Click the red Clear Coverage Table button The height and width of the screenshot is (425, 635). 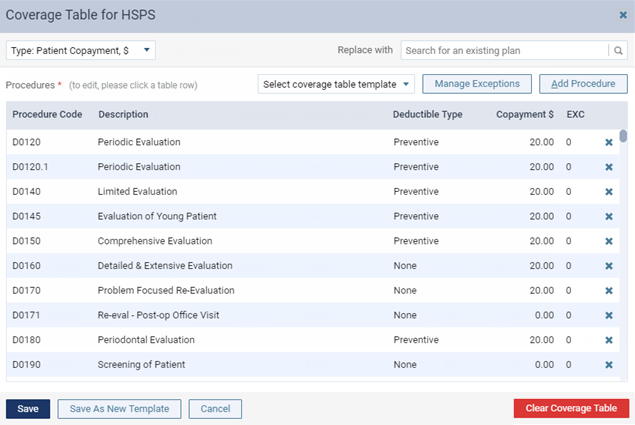pyautogui.click(x=571, y=408)
